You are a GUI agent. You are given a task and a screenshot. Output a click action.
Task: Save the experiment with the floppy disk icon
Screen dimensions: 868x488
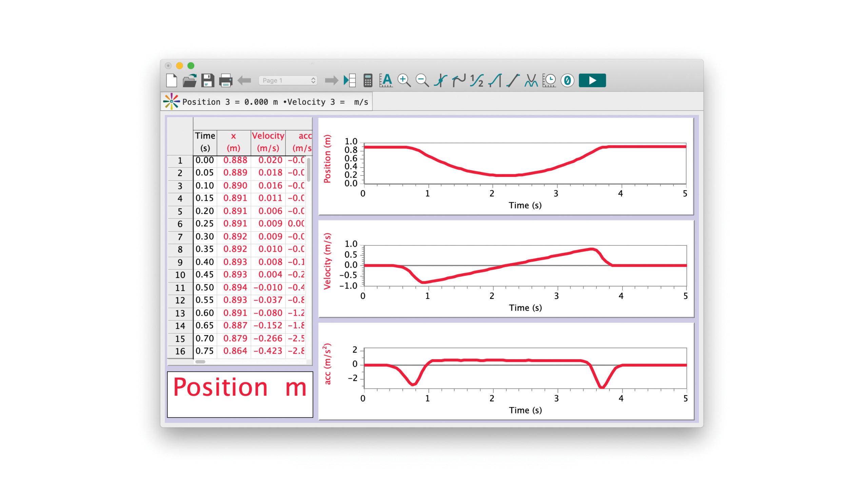tap(208, 80)
